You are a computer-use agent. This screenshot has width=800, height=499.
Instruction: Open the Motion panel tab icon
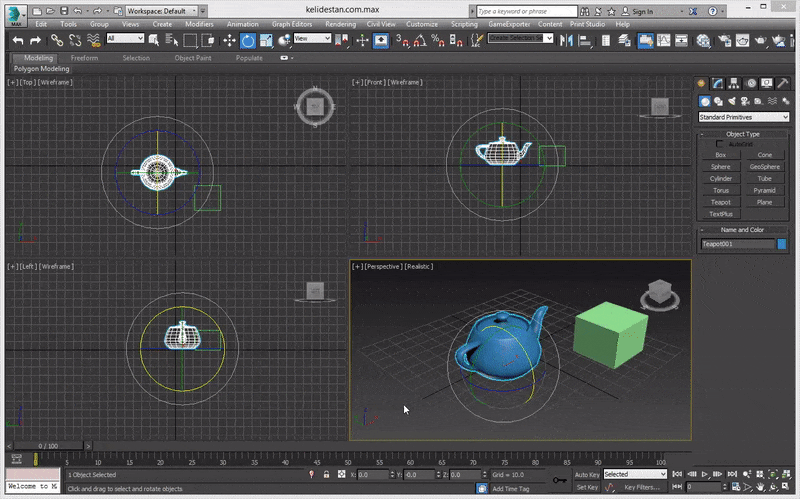click(x=751, y=83)
